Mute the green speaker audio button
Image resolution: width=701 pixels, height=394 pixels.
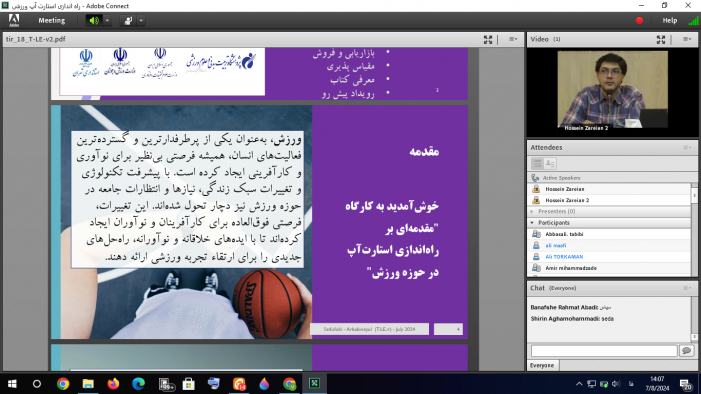[94, 21]
